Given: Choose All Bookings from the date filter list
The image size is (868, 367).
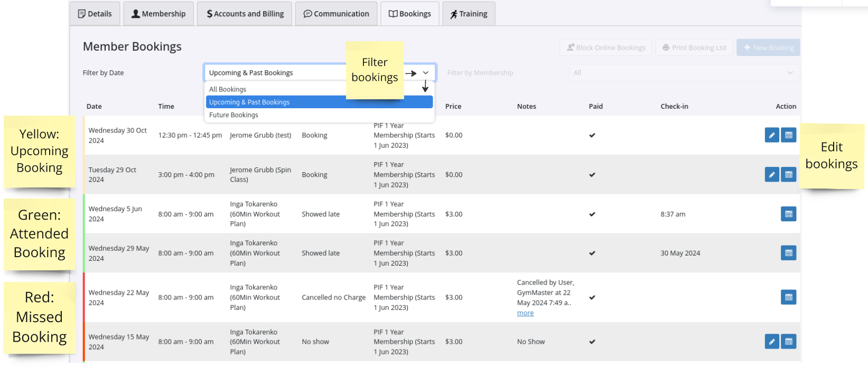Looking at the screenshot, I should pyautogui.click(x=228, y=89).
